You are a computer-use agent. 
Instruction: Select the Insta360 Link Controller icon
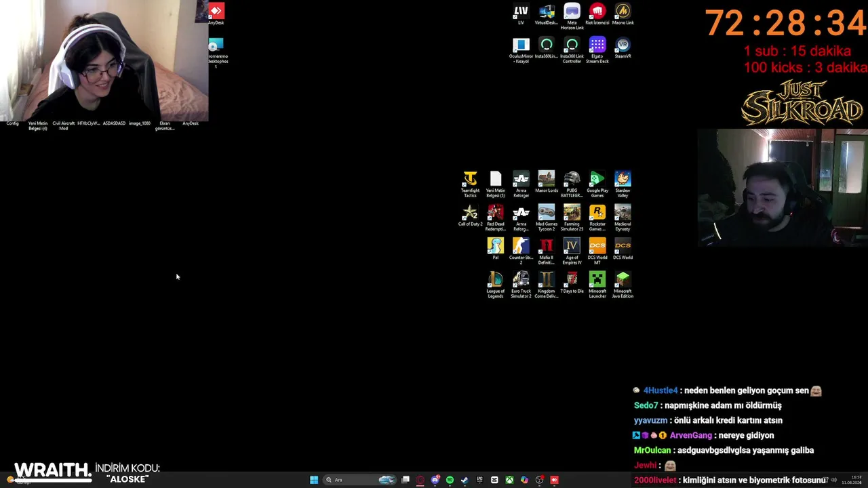pyautogui.click(x=572, y=50)
